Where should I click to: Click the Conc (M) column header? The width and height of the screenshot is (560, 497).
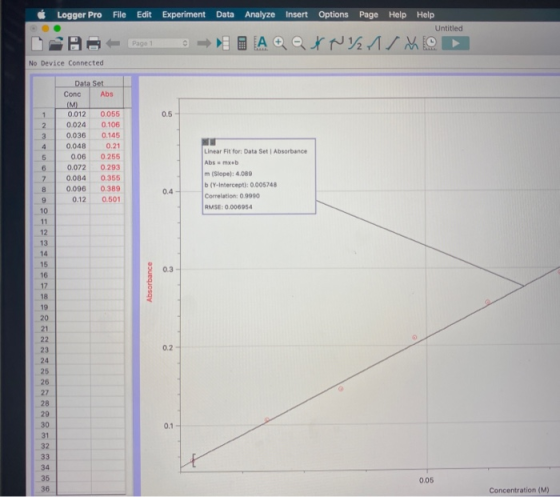click(72, 99)
